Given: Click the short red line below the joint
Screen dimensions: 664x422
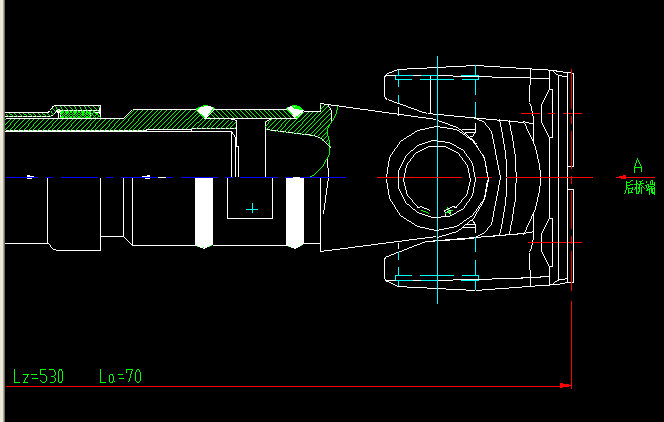Looking at the screenshot, I should point(554,242).
